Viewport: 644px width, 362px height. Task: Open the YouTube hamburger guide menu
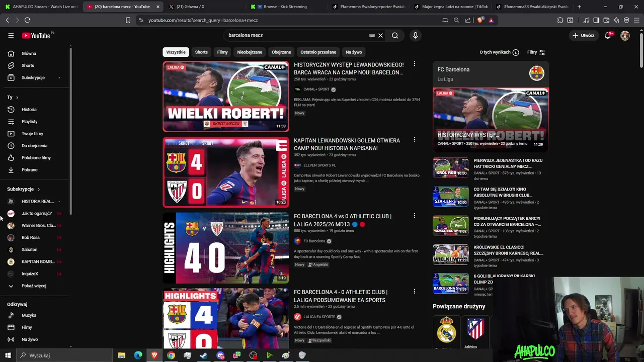[x=11, y=36]
